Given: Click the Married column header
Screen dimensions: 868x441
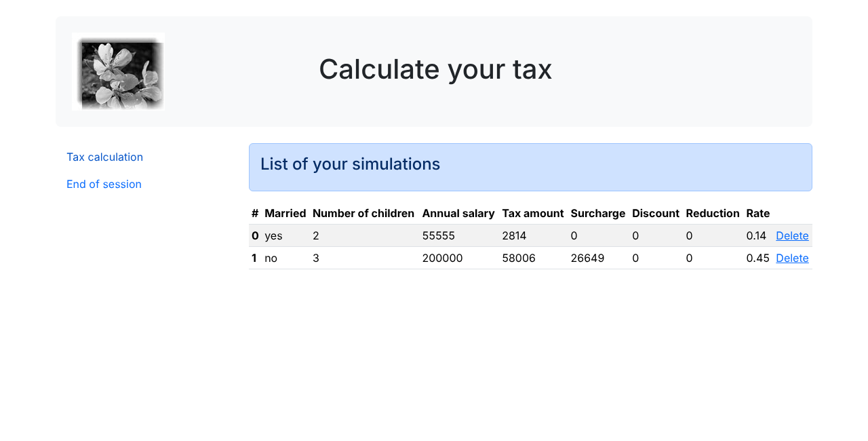Looking at the screenshot, I should [x=285, y=213].
